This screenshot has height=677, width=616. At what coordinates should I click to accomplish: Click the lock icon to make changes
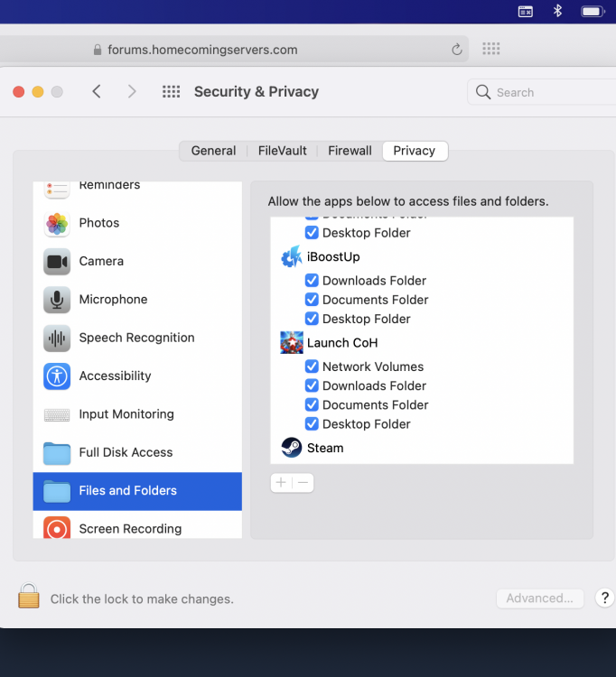tap(29, 597)
